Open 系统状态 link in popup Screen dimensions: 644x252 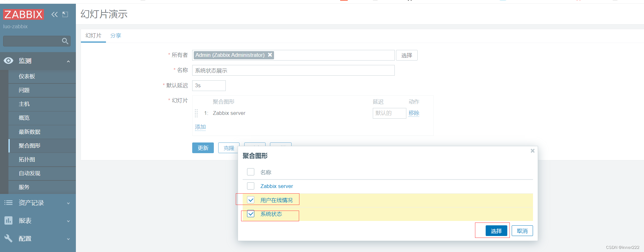[271, 214]
